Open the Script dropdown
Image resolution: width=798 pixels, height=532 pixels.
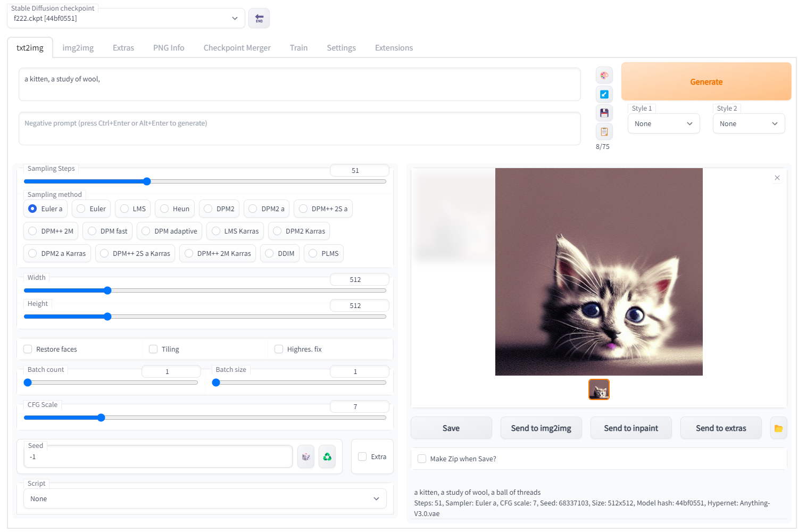205,499
